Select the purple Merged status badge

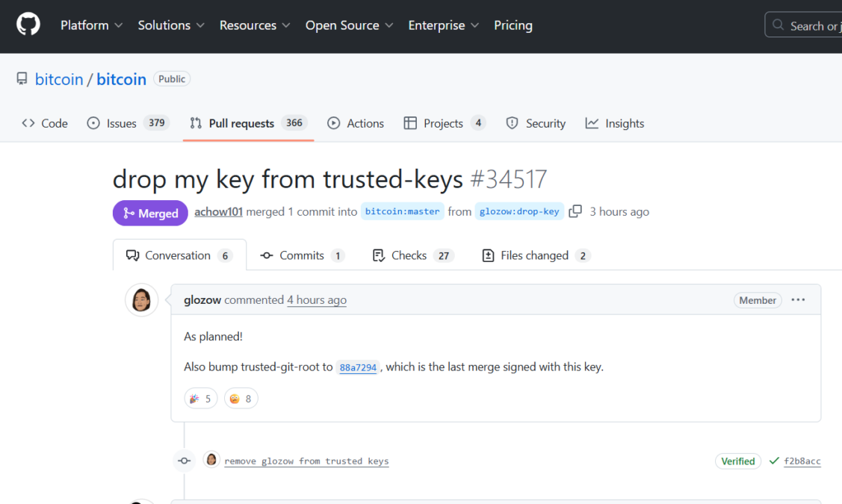[150, 213]
